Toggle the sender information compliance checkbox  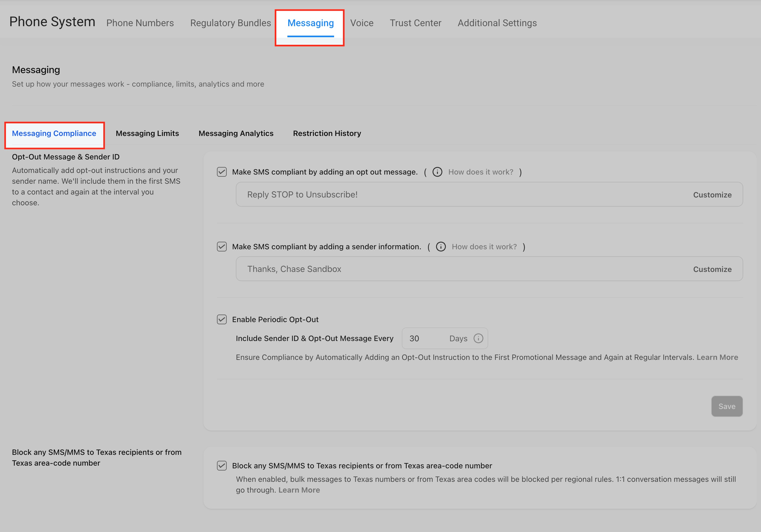tap(222, 247)
